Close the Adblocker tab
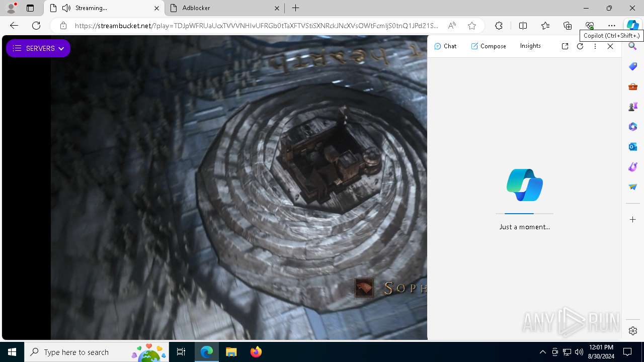Image resolution: width=644 pixels, height=362 pixels. [277, 8]
